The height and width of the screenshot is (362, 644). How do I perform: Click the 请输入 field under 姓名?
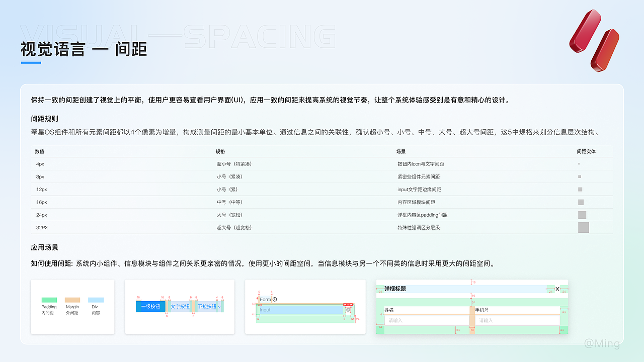pyautogui.click(x=427, y=320)
